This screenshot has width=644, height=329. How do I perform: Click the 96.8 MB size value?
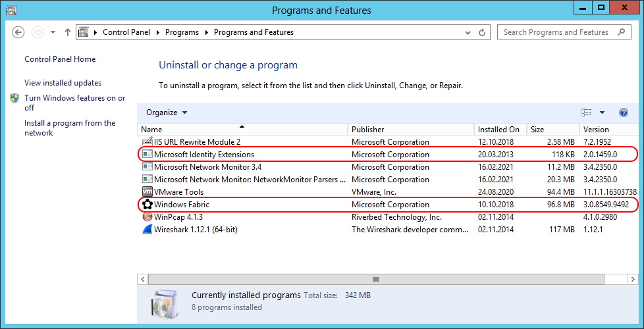point(560,204)
